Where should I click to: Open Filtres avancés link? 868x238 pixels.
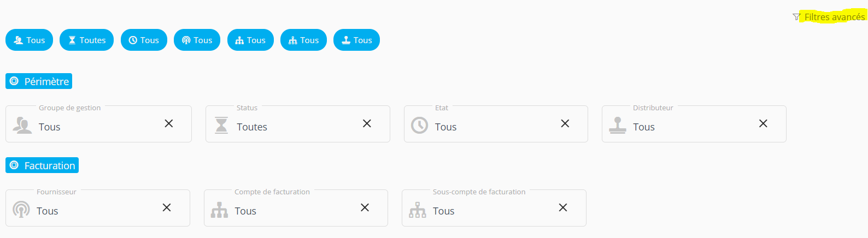pos(834,17)
